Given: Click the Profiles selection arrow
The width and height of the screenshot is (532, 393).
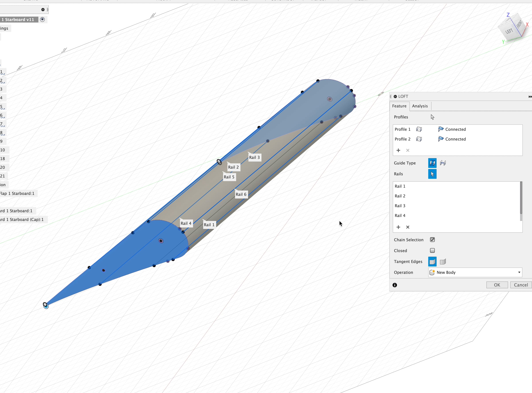Looking at the screenshot, I should (x=432, y=117).
